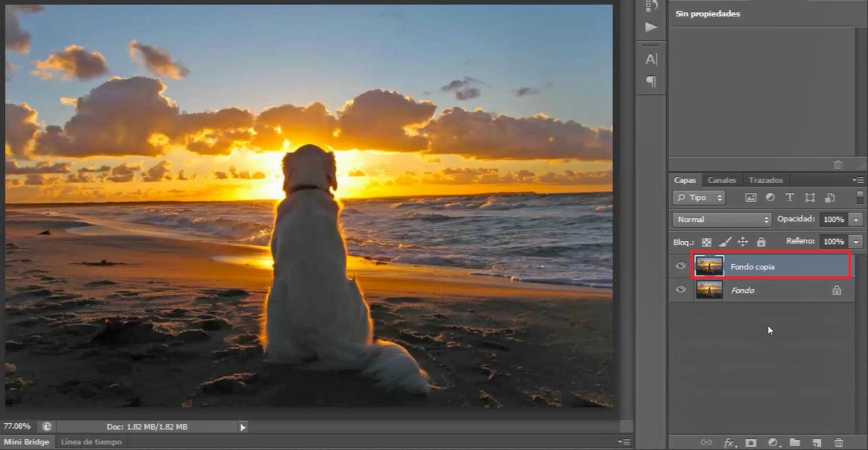Viewport: 868px width, 450px height.
Task: Hide the Fondo layer
Action: [x=680, y=290]
